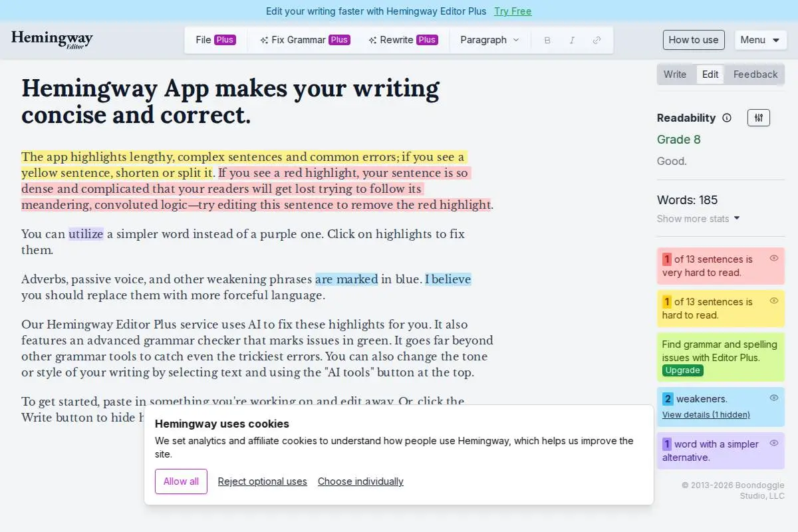The height and width of the screenshot is (532, 798).
Task: Open the File menu
Action: [x=215, y=40]
